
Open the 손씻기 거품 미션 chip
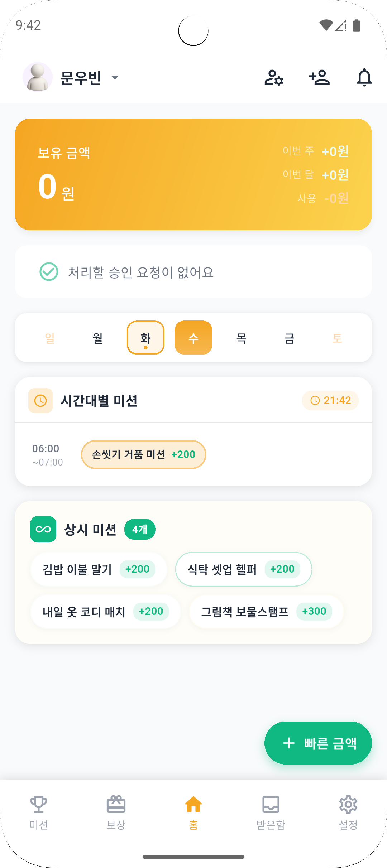click(143, 454)
